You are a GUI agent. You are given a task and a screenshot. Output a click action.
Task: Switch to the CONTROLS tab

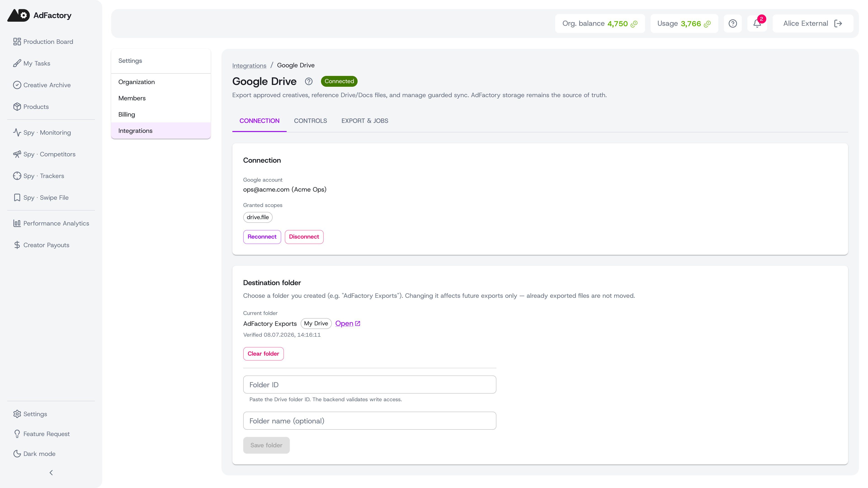coord(310,121)
